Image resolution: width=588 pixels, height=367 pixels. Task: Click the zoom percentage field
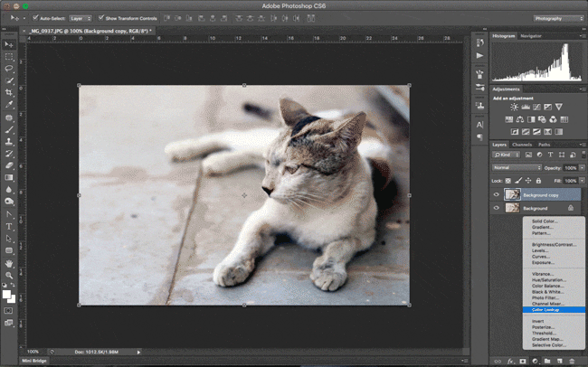33,352
